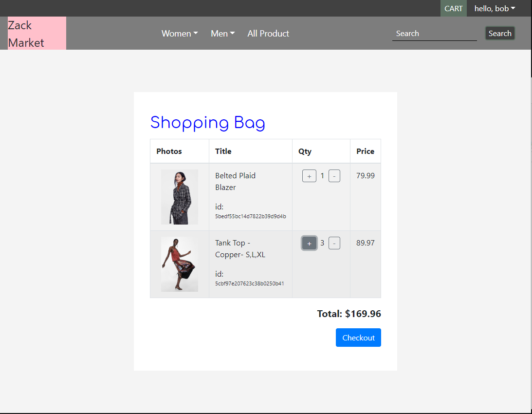Decrease quantity of Tank Top - Copper
This screenshot has width=532, height=414.
point(334,243)
